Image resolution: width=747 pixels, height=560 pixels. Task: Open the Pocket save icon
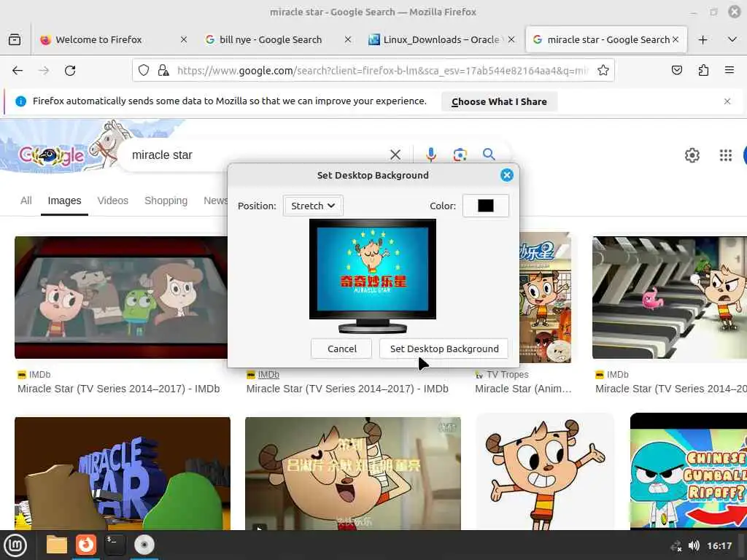click(x=676, y=71)
